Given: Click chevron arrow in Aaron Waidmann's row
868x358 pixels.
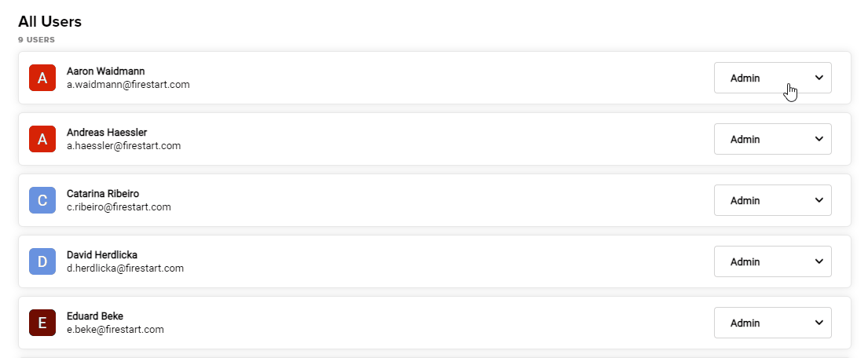Looking at the screenshot, I should (819, 78).
